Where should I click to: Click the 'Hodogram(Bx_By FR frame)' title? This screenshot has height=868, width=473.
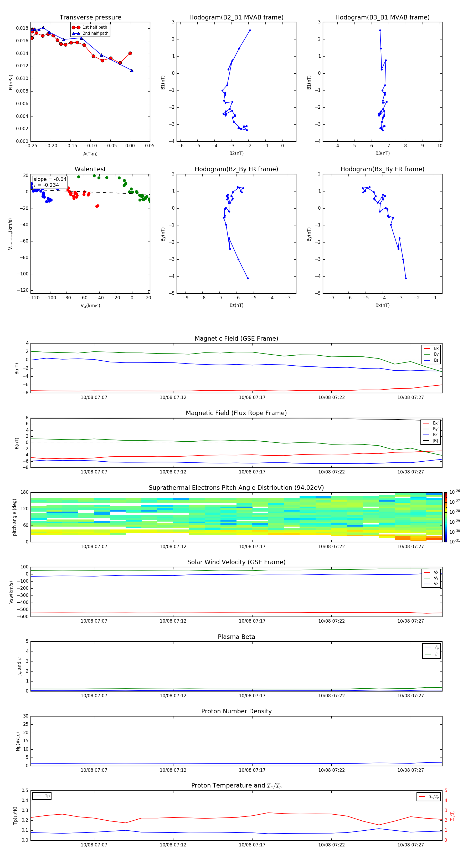click(382, 169)
